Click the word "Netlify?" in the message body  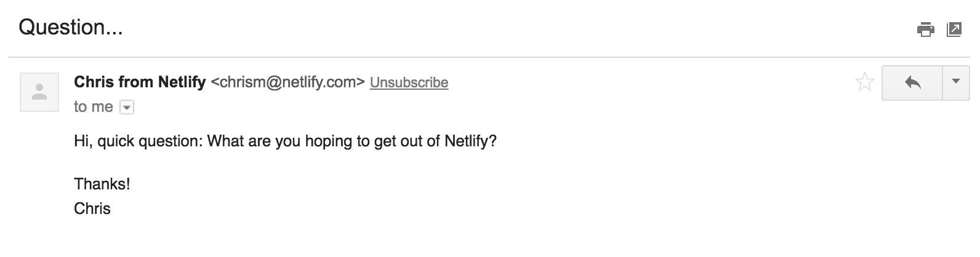point(470,141)
